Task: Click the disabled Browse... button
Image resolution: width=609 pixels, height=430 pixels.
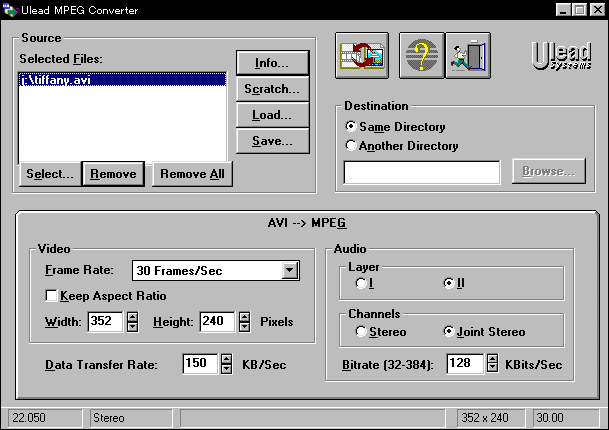Action: point(548,171)
